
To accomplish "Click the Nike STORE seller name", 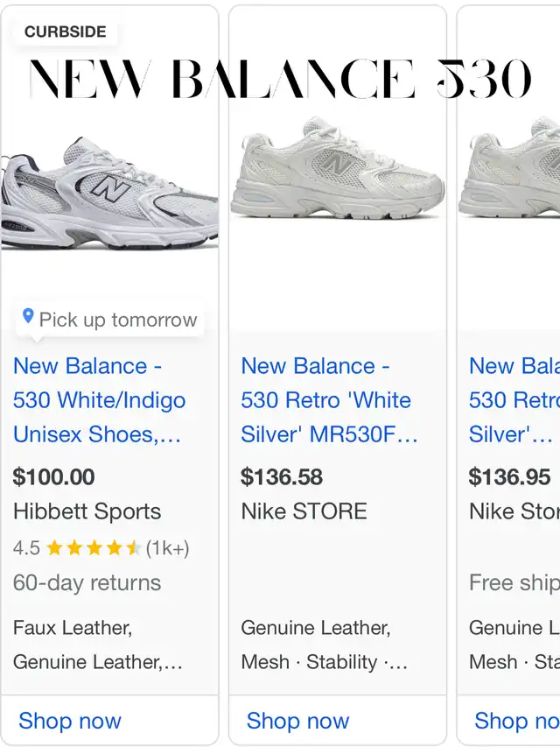I will tap(304, 511).
